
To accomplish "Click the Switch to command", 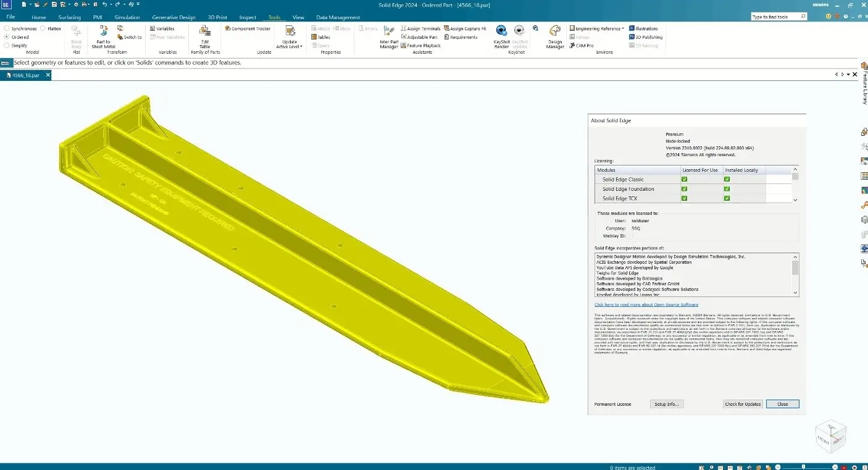I will point(129,37).
